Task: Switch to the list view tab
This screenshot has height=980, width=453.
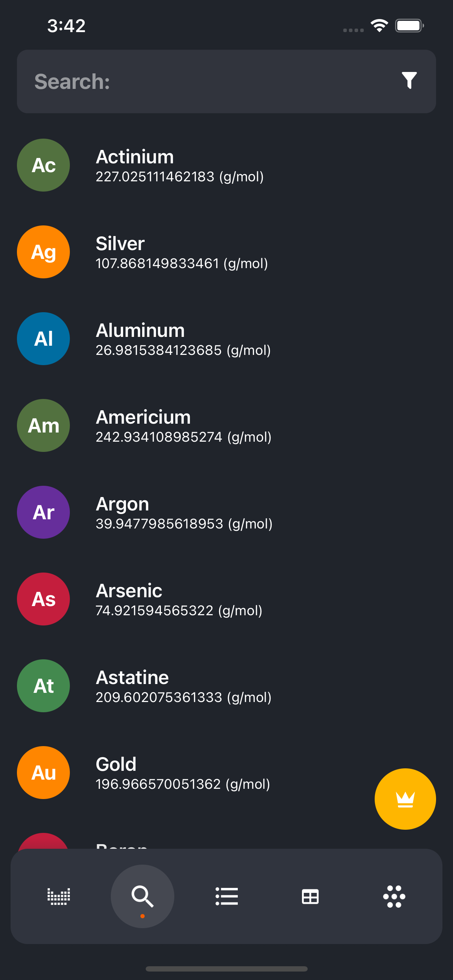Action: pos(227,896)
